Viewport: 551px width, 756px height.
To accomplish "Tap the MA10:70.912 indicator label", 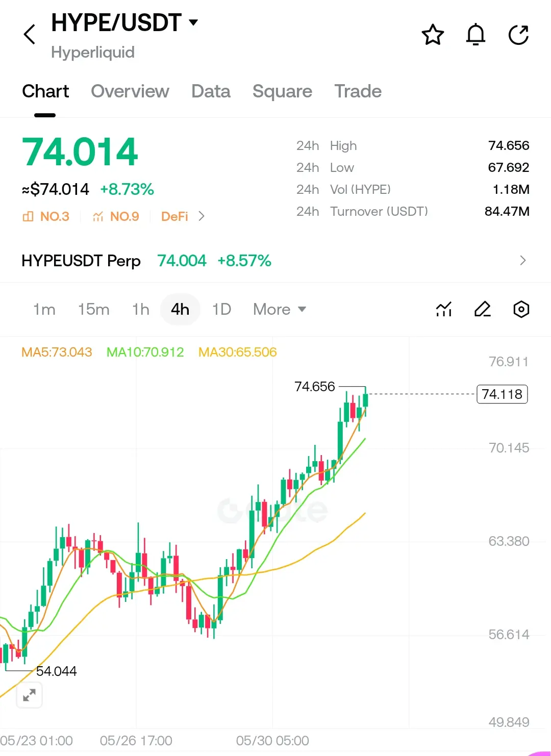I will 145,352.
